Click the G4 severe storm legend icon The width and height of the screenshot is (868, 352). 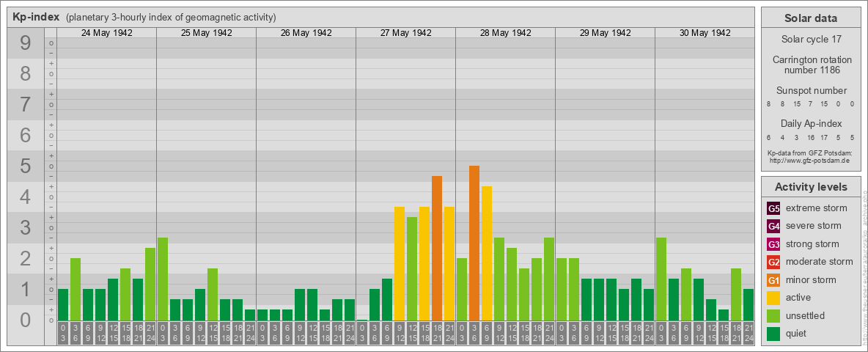(x=774, y=227)
